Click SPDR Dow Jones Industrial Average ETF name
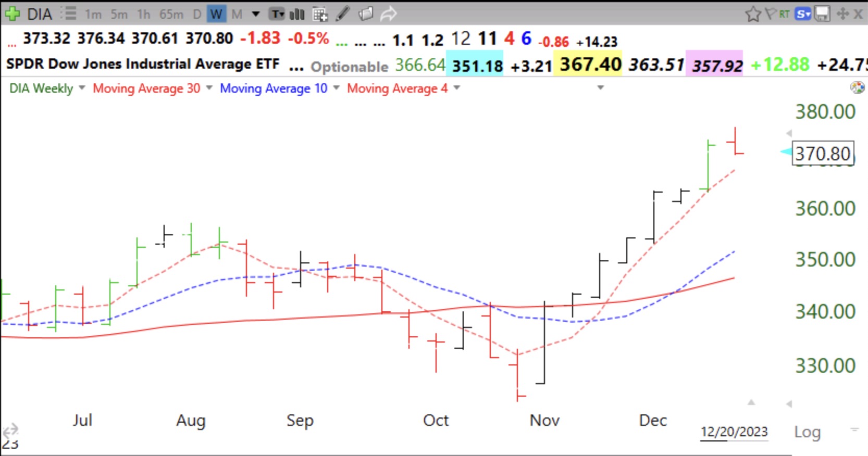868x456 pixels. [x=143, y=64]
